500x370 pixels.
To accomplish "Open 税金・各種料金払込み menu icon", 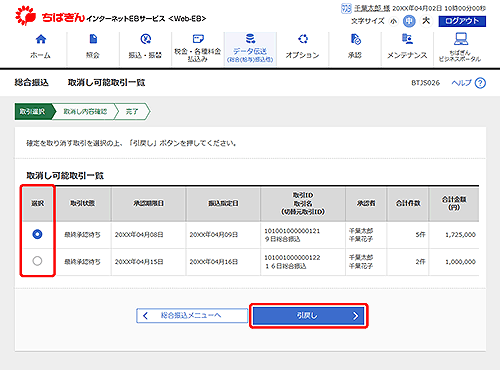I will (198, 39).
